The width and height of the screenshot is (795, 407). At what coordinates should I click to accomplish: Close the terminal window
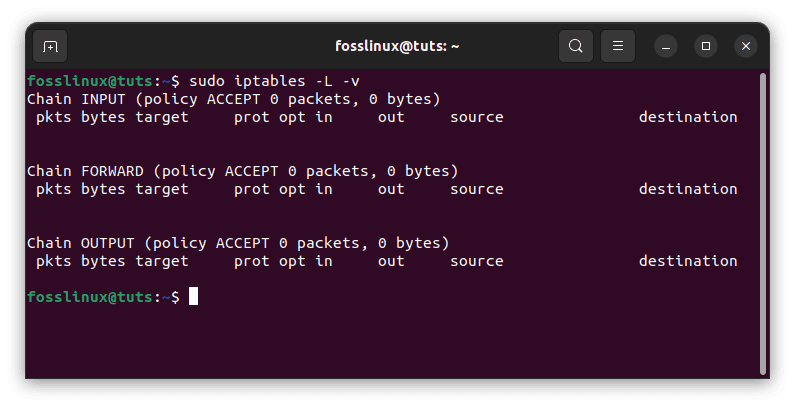(745, 46)
